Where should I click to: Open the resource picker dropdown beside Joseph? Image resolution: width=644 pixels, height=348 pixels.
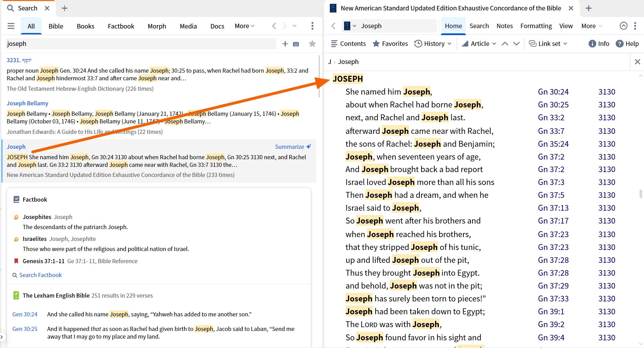click(354, 26)
